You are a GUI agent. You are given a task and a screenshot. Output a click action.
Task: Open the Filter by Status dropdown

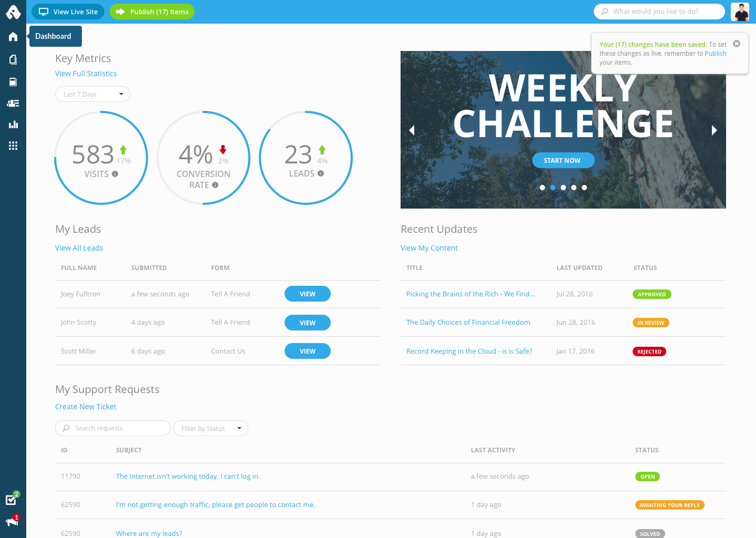211,428
